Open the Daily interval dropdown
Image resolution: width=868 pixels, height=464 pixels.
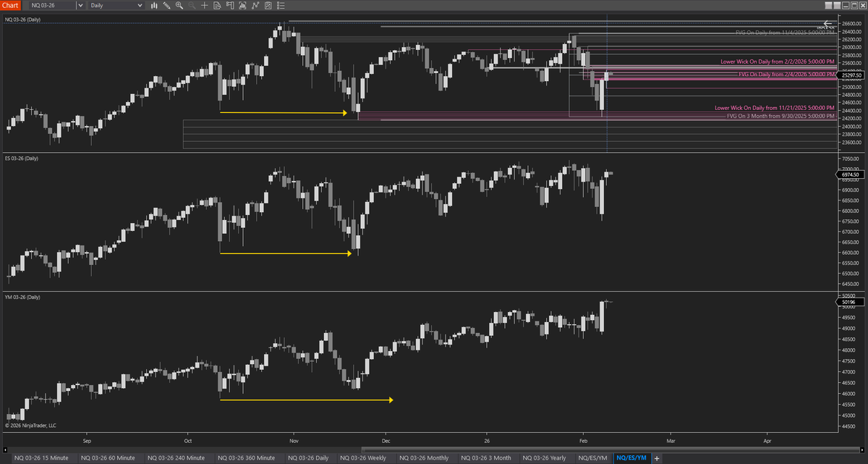(x=116, y=5)
